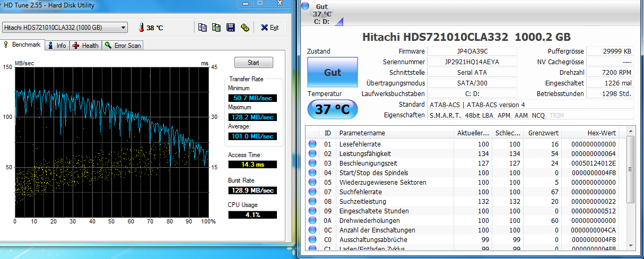Click the Puffergrösse value 29999 KB
The height and width of the screenshot is (259, 644).
coord(610,51)
